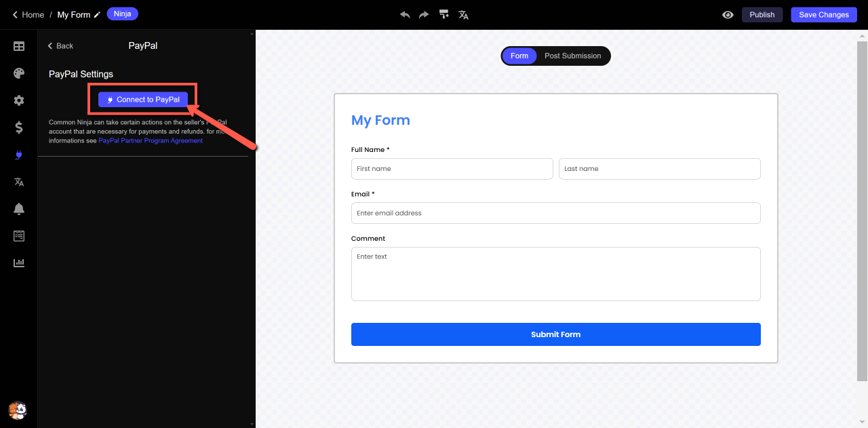Click the pencil icon to rename My Form

[x=97, y=14]
